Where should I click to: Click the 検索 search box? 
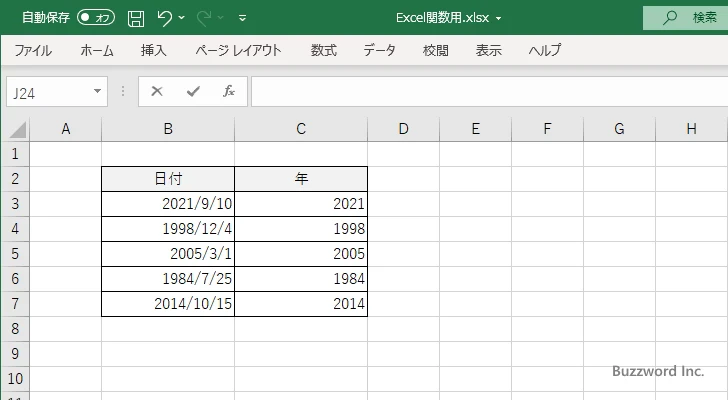685,18
